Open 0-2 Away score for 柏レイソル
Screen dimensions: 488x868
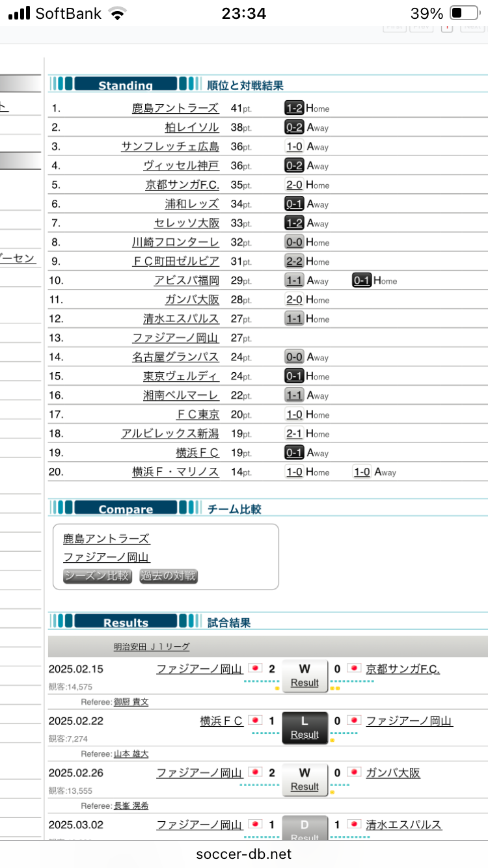coord(294,128)
